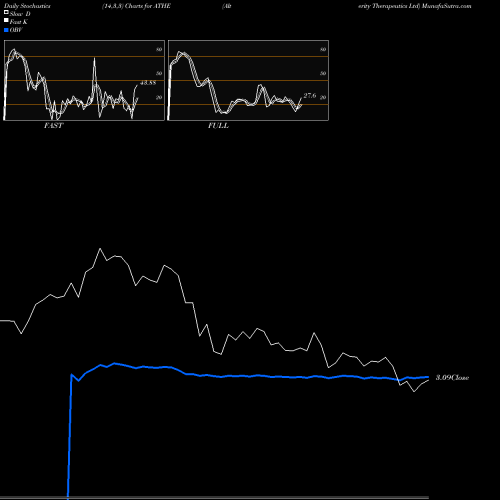The image size is (500, 500).
Task: Click the FAST stochastic chart panel
Action: click(x=84, y=80)
